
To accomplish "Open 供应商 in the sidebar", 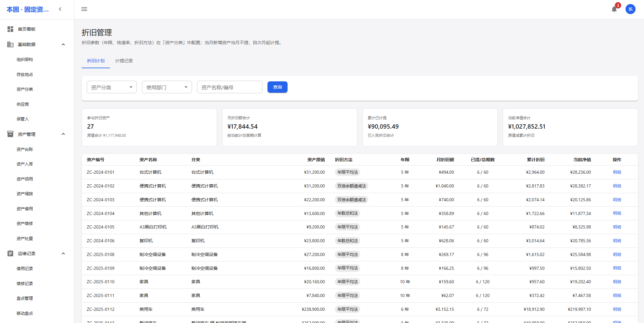I will (x=23, y=104).
